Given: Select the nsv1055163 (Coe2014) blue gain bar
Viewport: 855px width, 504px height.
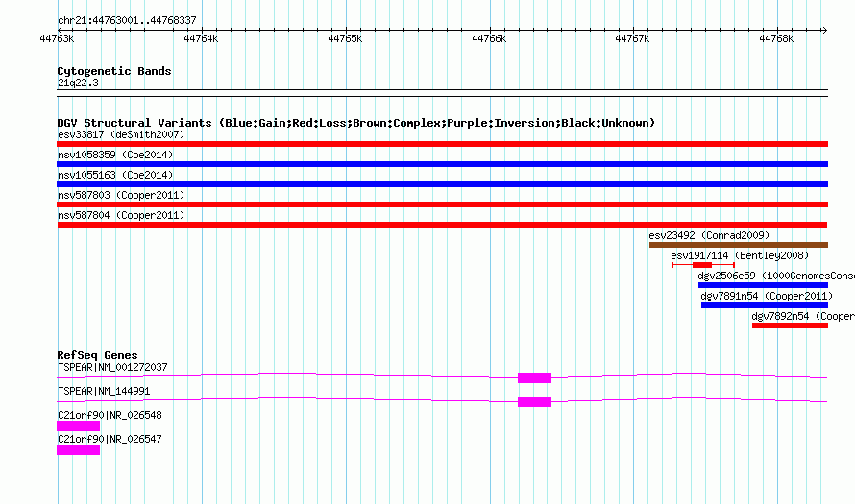Looking at the screenshot, I should [x=442, y=184].
